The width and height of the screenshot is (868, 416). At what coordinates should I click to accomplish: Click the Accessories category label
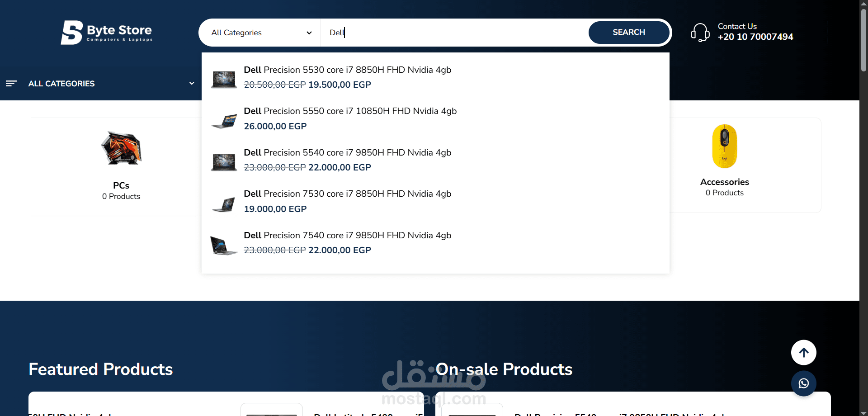(x=724, y=182)
